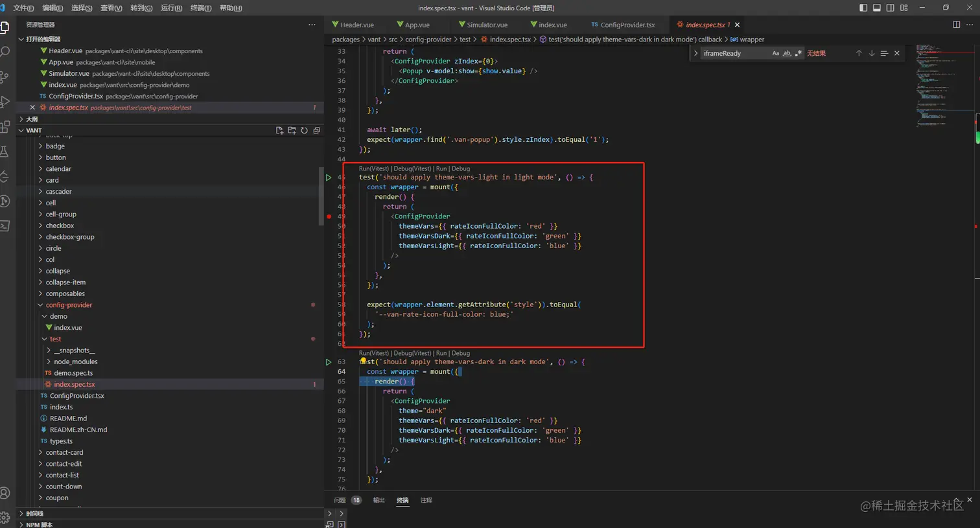
Task: Click Run(Vitest) lens above light mode test
Action: (x=374, y=168)
